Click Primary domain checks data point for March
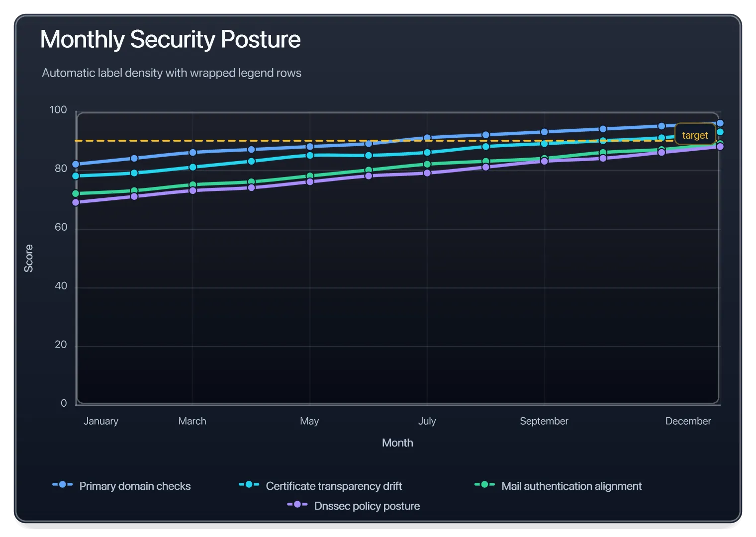 [192, 153]
